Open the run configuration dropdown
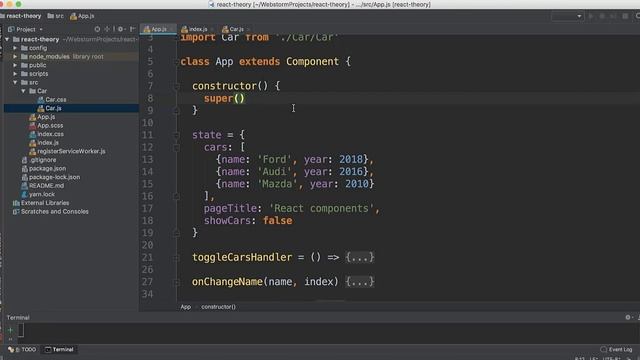Viewport: 640px width, 360px height. pos(567,16)
